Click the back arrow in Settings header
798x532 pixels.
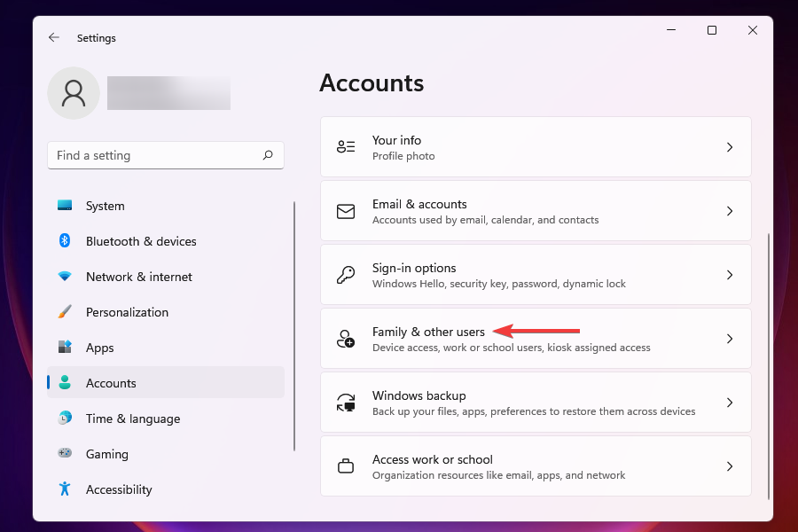coord(54,38)
